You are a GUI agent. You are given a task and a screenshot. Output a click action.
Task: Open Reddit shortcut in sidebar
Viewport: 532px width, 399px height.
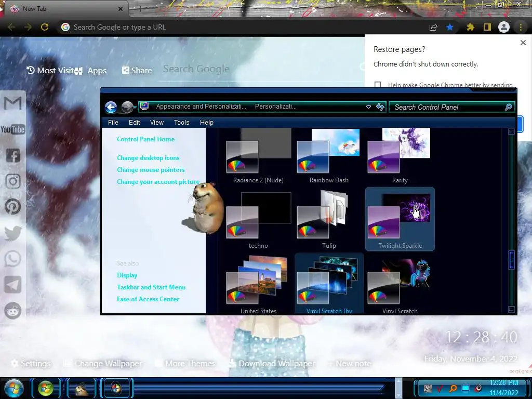13,311
